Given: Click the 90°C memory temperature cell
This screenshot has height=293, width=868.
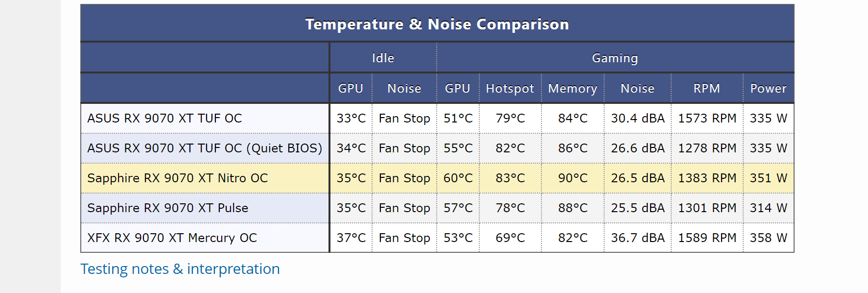Looking at the screenshot, I should [573, 178].
